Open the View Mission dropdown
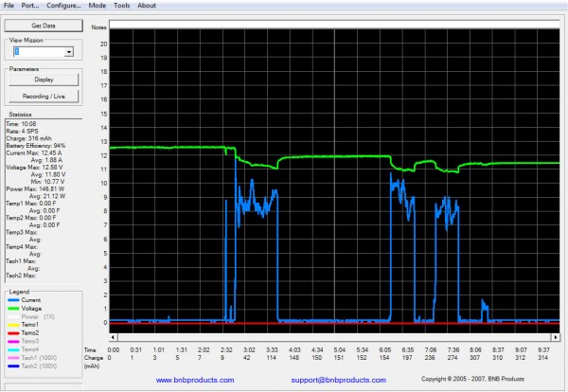Viewport: 568px width, 392px height. point(69,52)
